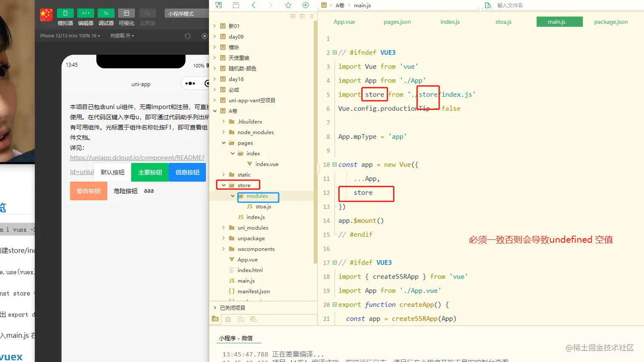Switch to the pages.json editor tab
Screen dimensions: 644x362
397,22
